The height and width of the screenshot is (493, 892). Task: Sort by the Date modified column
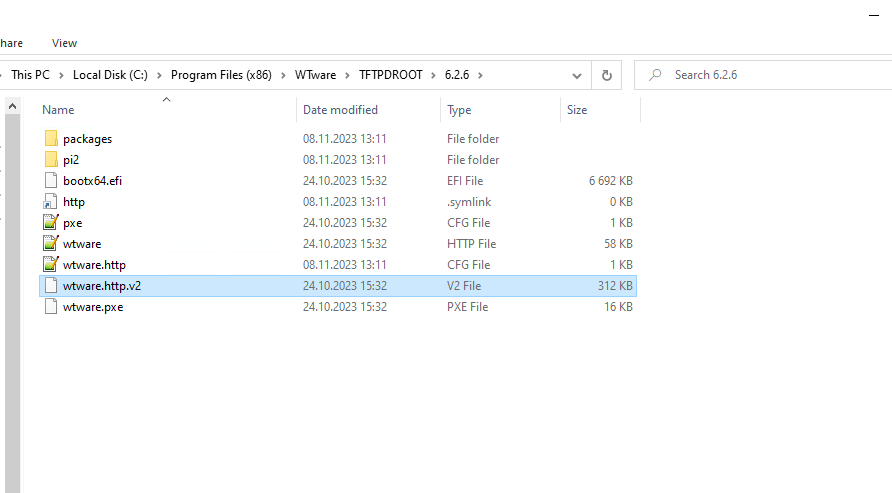(x=340, y=110)
